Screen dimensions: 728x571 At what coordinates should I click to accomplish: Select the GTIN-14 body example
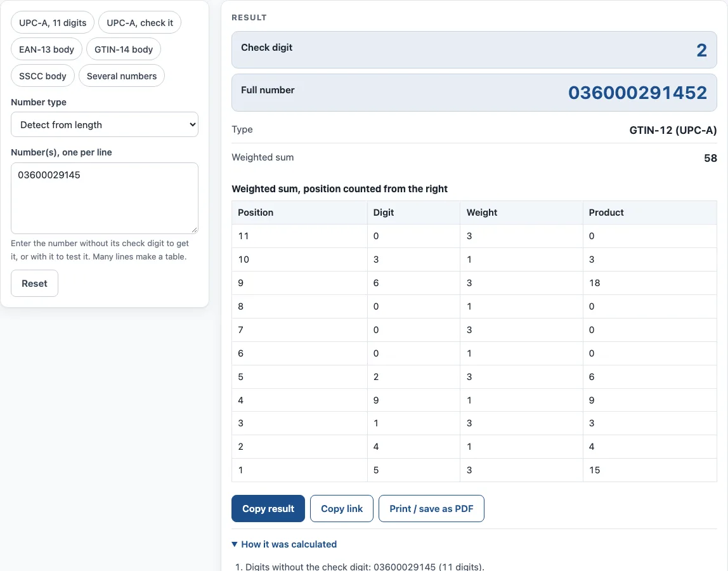pos(124,49)
